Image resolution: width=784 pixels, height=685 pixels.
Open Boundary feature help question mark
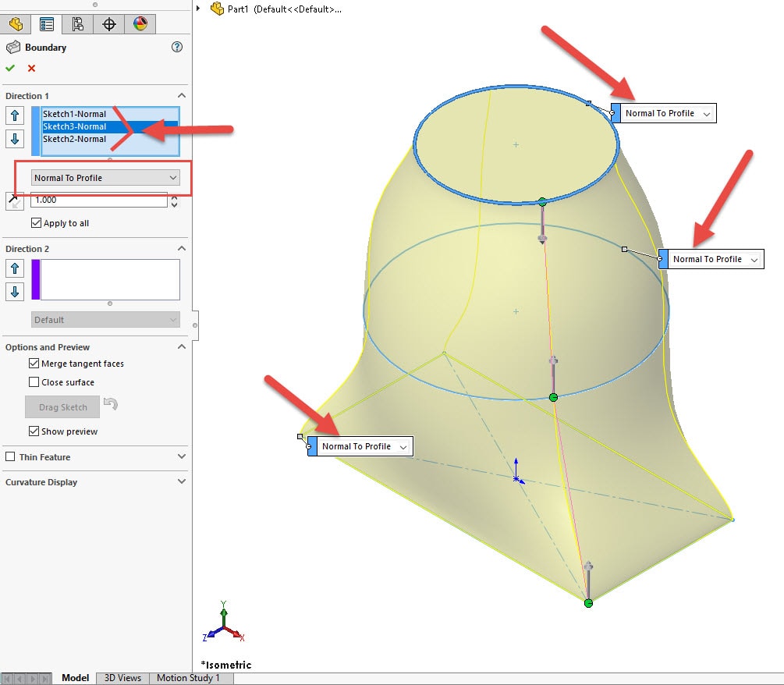[x=177, y=47]
